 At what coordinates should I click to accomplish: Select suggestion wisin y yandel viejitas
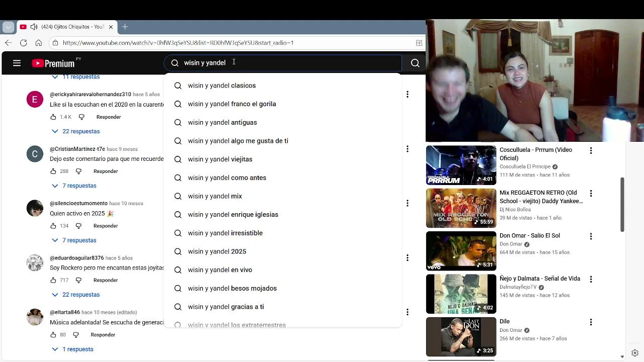point(283,159)
